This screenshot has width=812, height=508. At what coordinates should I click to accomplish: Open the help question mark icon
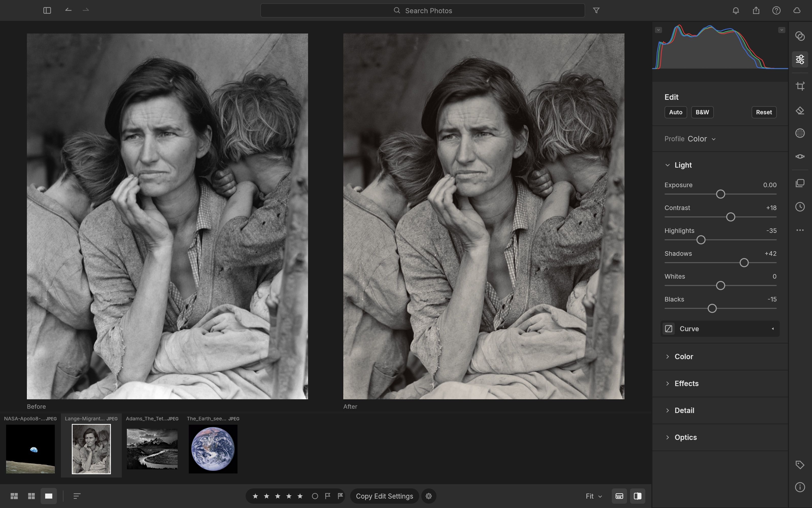coord(776,10)
